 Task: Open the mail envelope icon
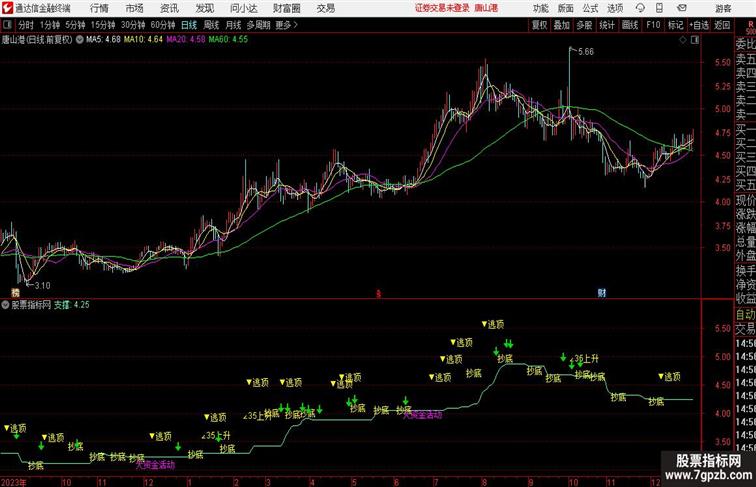[x=682, y=8]
